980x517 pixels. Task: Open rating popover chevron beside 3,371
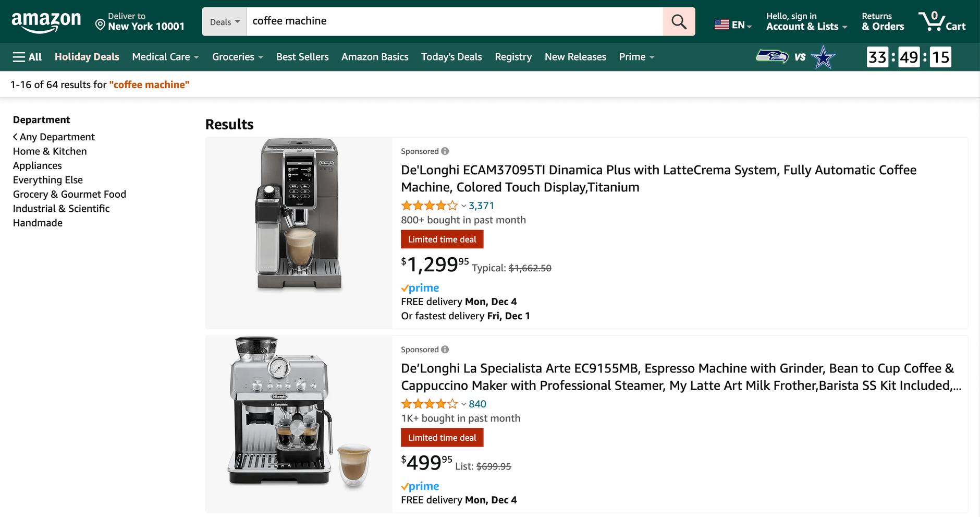pos(463,206)
